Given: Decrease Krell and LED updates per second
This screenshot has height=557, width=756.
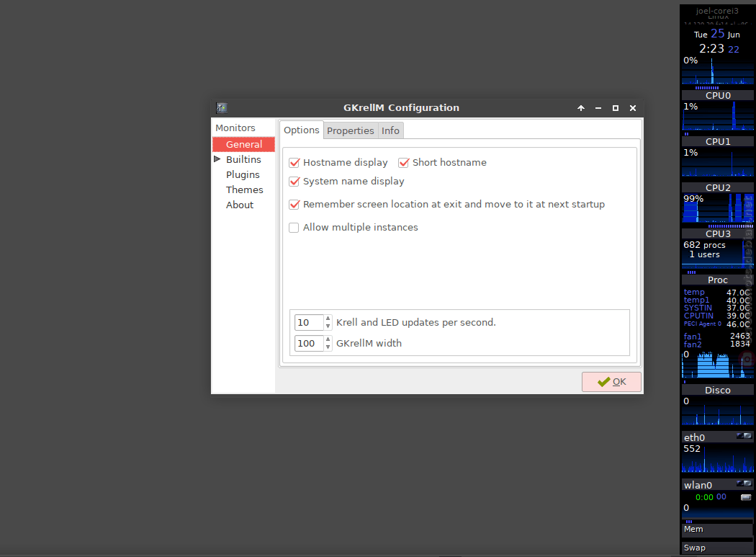Looking at the screenshot, I should click(x=328, y=326).
